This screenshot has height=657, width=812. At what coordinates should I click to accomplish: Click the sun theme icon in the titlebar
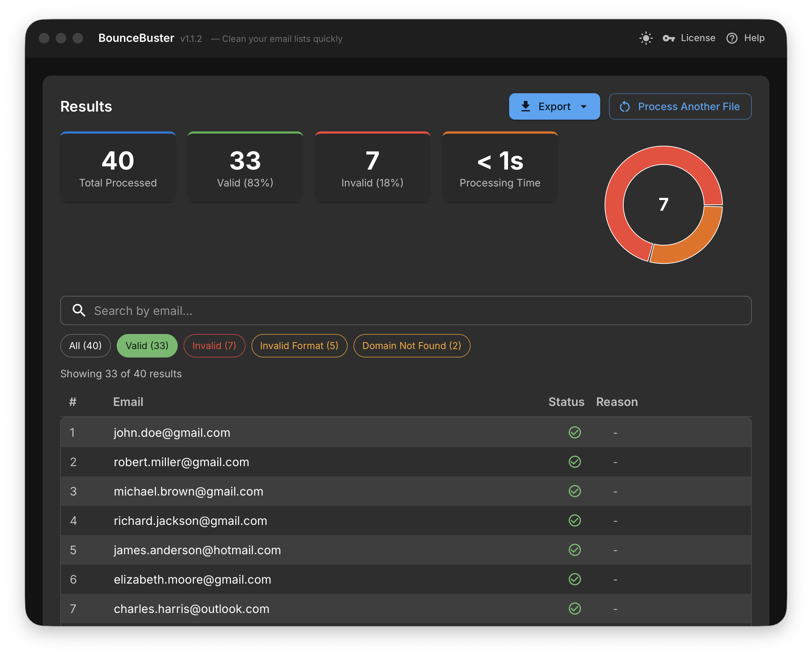pos(645,38)
